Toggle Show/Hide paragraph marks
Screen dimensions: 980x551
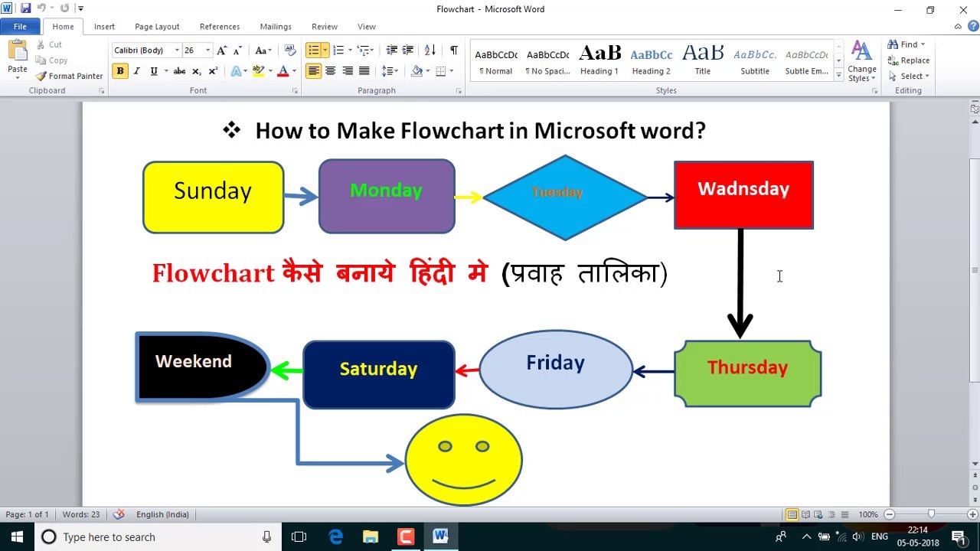(x=454, y=51)
